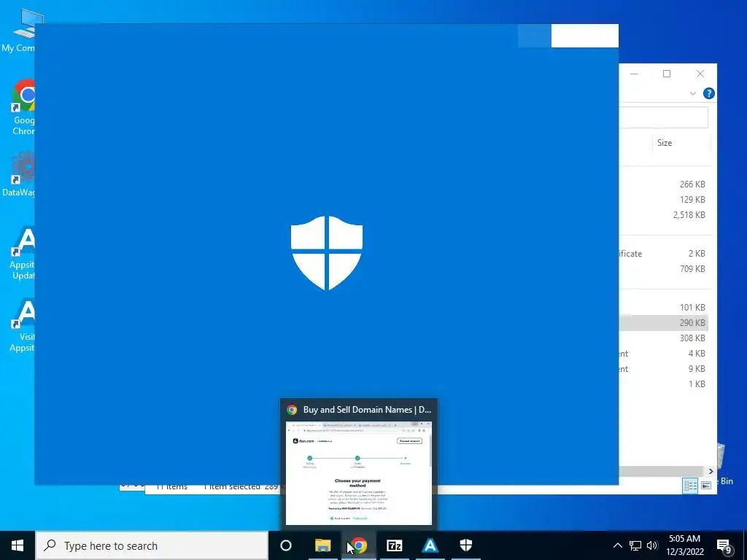This screenshot has height=560, width=747.
Task: Open the volume tray icon
Action: (652, 545)
